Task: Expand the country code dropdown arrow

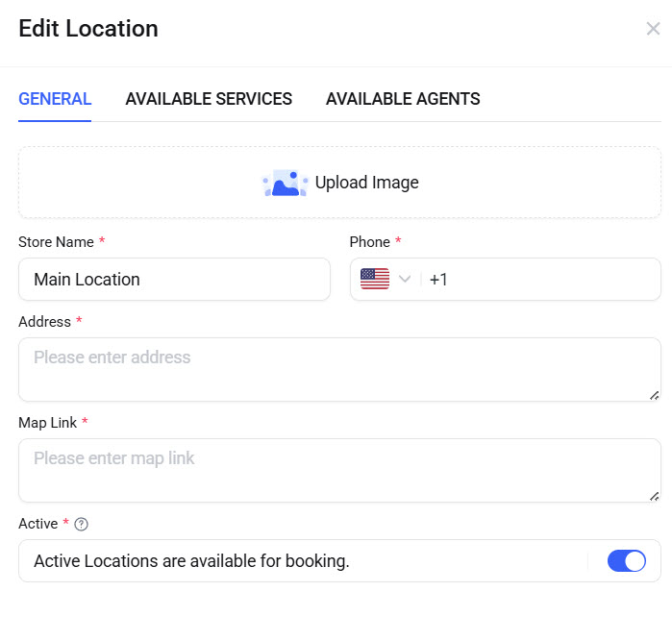Action: point(405,280)
